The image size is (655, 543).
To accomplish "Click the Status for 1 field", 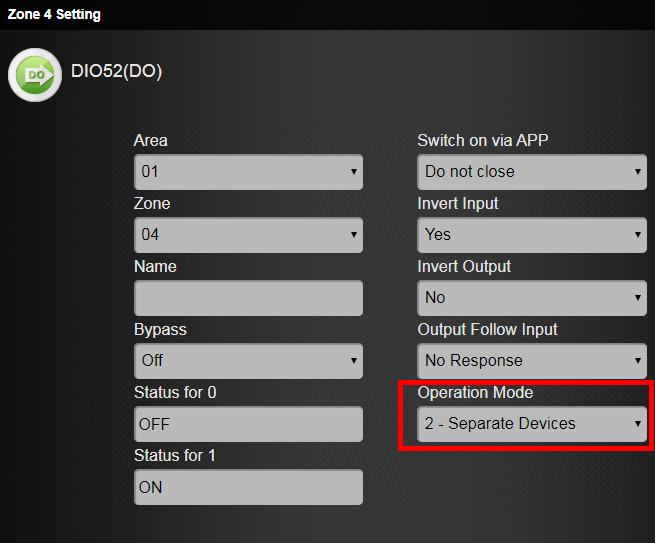I will coord(248,487).
